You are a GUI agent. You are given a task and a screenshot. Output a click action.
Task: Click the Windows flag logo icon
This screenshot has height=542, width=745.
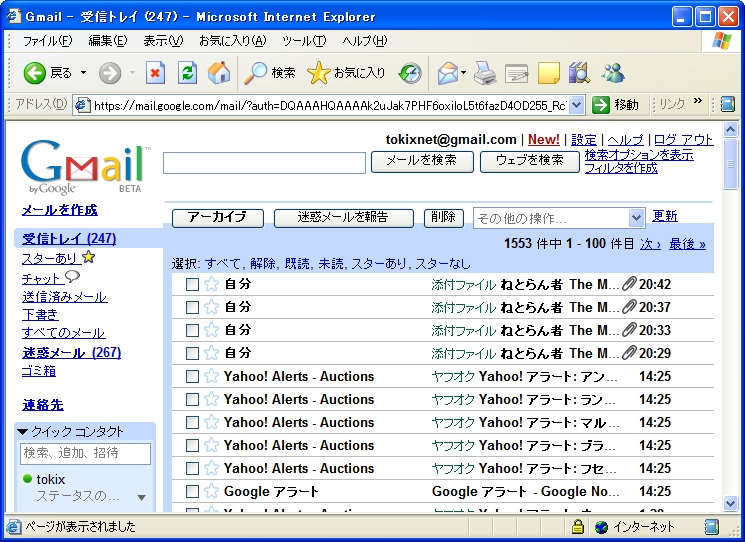722,41
